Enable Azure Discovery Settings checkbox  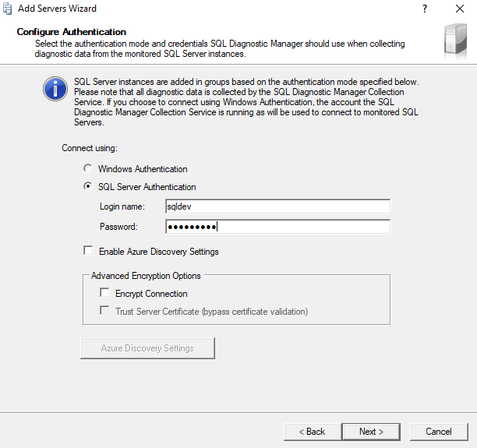point(88,251)
